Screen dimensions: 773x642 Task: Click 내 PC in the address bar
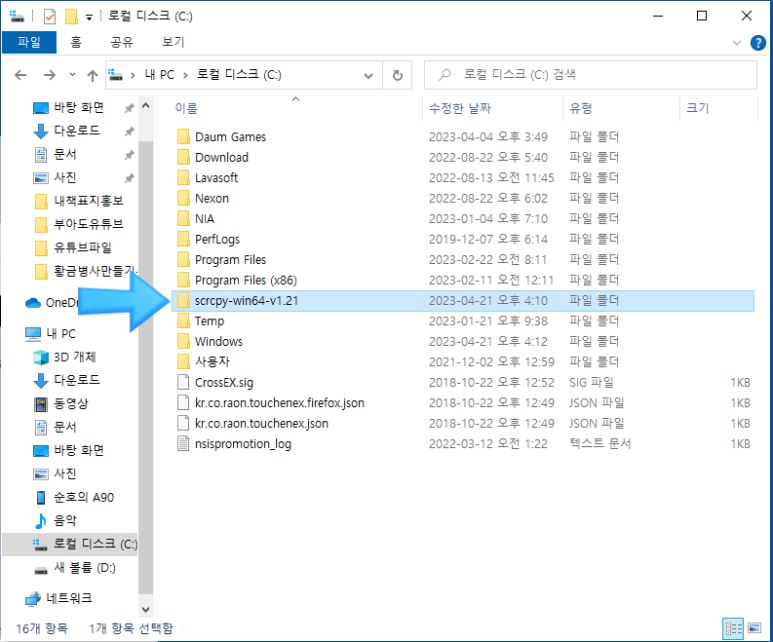pos(159,75)
